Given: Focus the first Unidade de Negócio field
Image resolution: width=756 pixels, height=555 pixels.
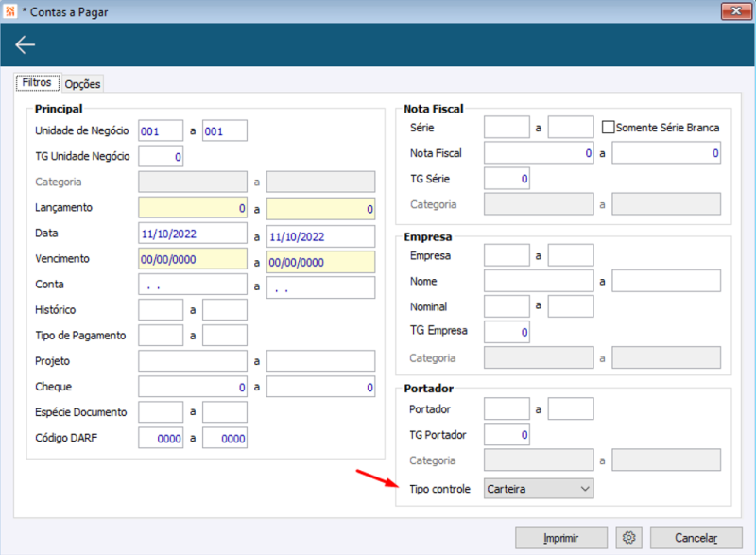Looking at the screenshot, I should click(x=161, y=130).
